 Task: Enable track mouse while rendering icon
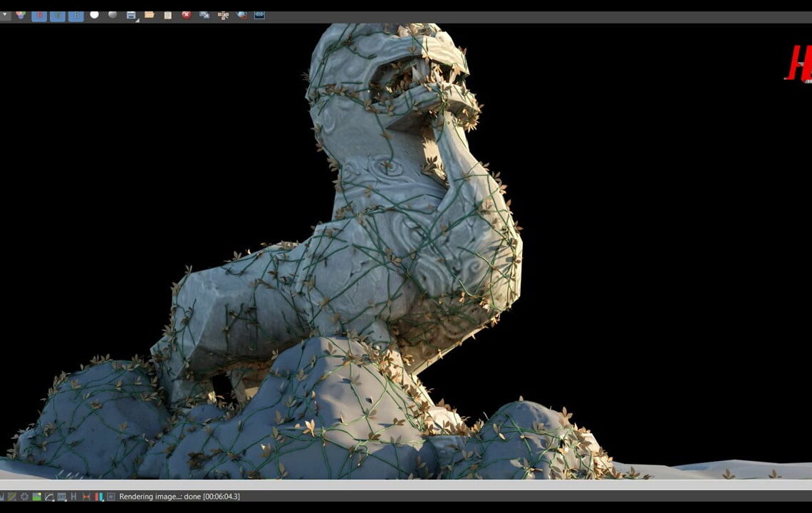coord(223,15)
